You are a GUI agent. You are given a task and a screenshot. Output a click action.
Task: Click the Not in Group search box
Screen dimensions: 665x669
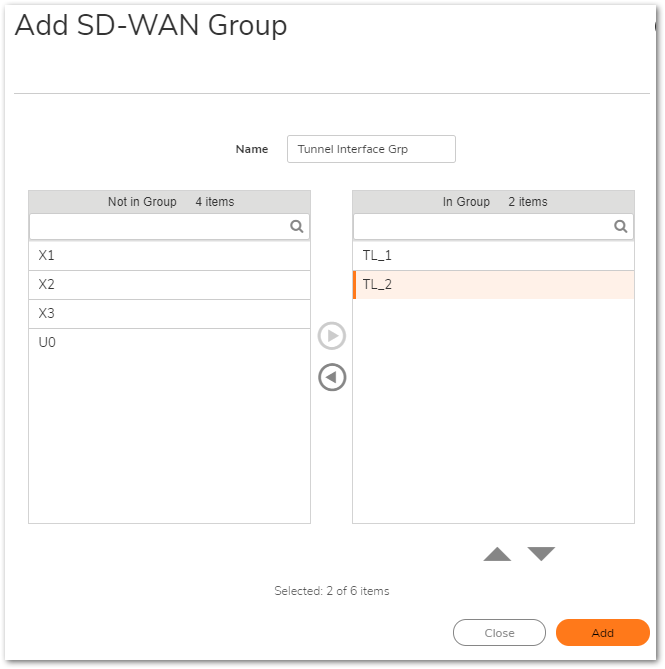tap(160, 227)
